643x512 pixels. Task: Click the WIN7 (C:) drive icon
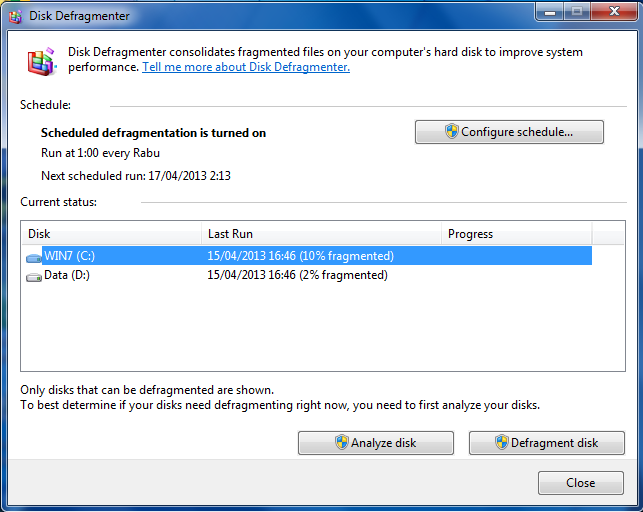(x=34, y=257)
